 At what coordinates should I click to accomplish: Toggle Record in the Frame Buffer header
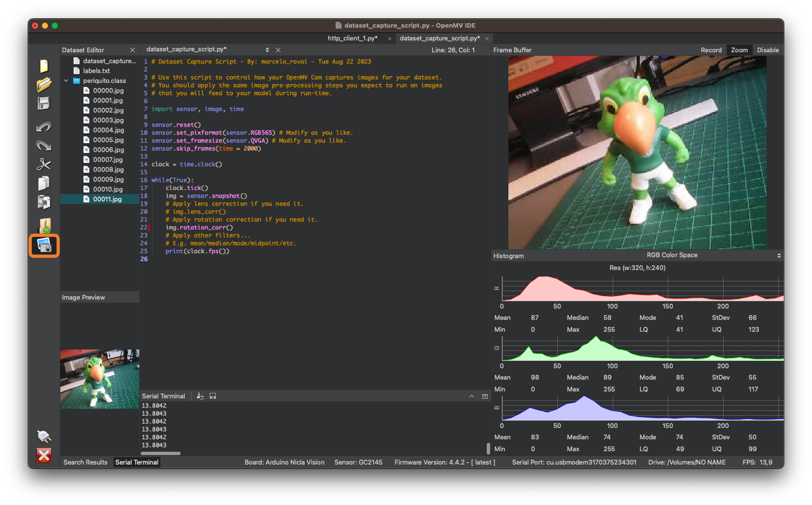pos(711,50)
